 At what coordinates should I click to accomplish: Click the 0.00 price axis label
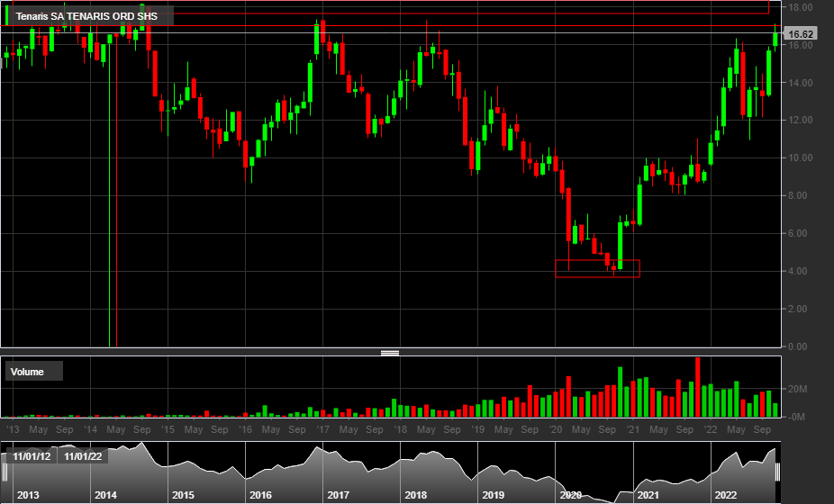click(798, 346)
